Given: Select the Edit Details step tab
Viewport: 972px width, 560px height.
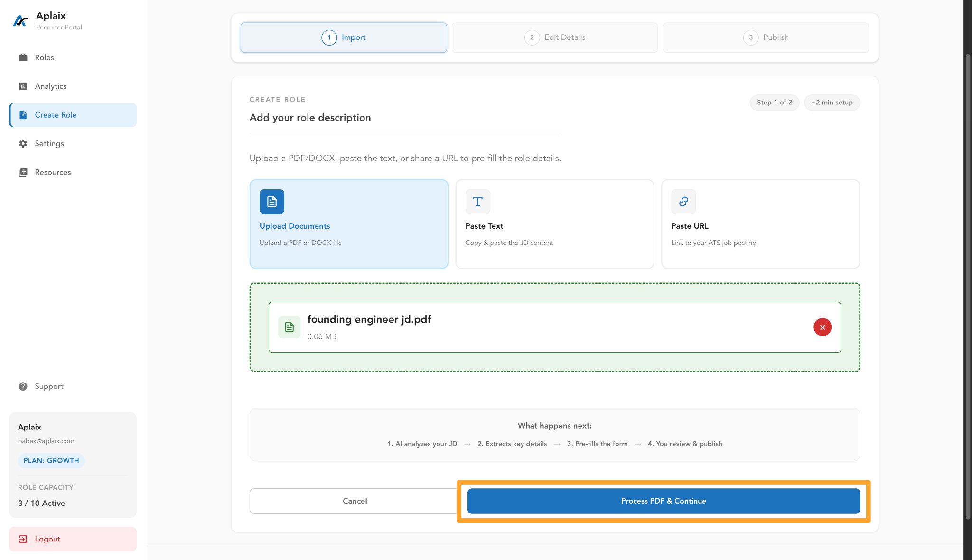Looking at the screenshot, I should pos(554,37).
